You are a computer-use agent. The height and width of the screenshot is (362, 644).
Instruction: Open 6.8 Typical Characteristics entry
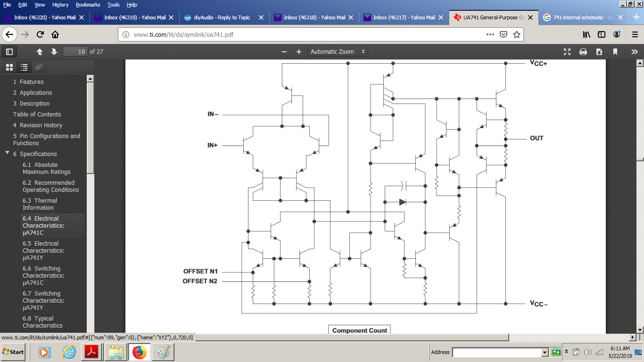point(42,322)
